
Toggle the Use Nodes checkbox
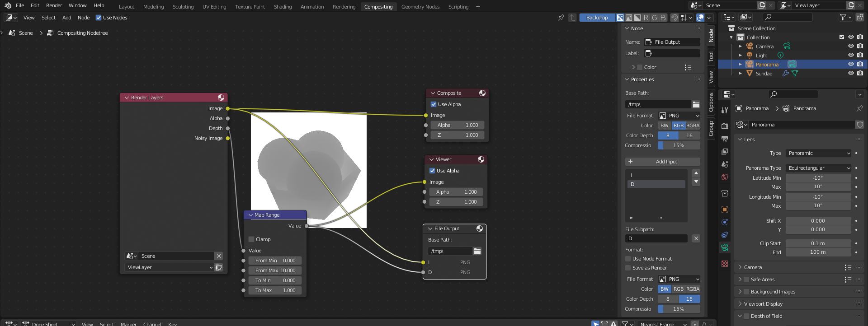coord(99,18)
